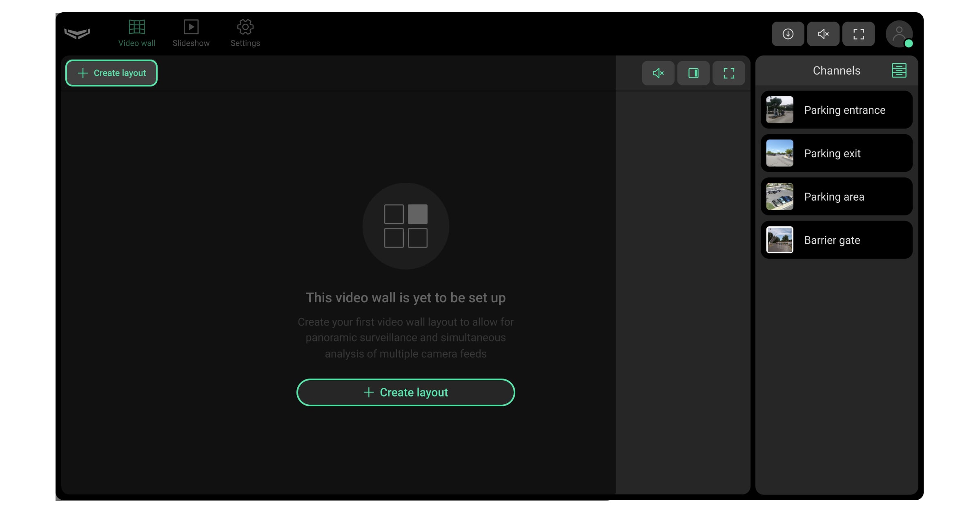Viewport: 980px width, 514px height.
Task: Click the app logo in top-left corner
Action: click(77, 33)
